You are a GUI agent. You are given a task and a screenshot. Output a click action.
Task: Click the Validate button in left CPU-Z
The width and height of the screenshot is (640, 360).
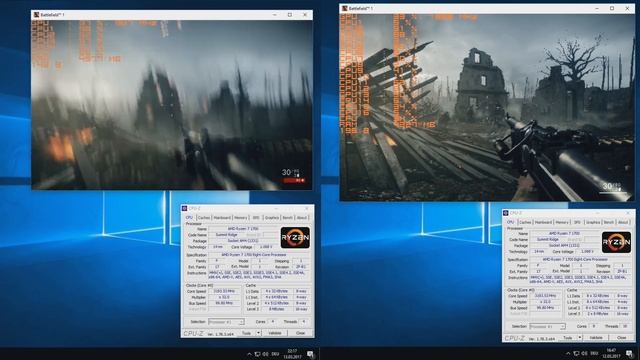[275, 333]
